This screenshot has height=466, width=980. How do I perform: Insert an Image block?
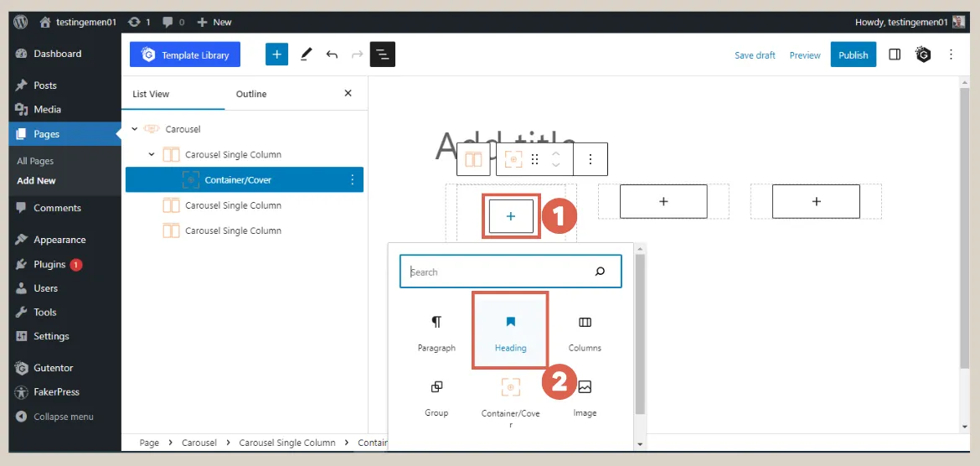(x=585, y=396)
